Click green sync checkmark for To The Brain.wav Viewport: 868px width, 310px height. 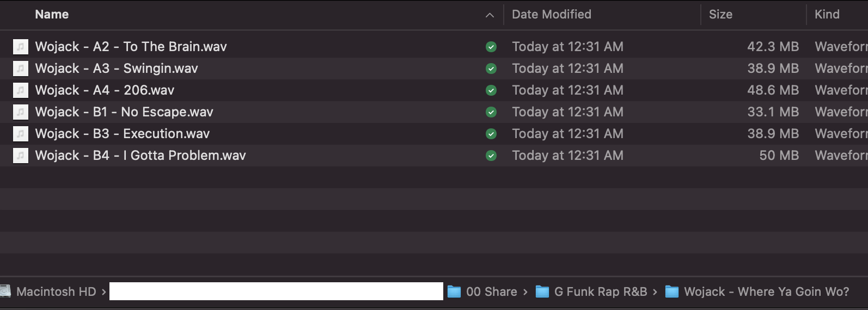coord(491,47)
